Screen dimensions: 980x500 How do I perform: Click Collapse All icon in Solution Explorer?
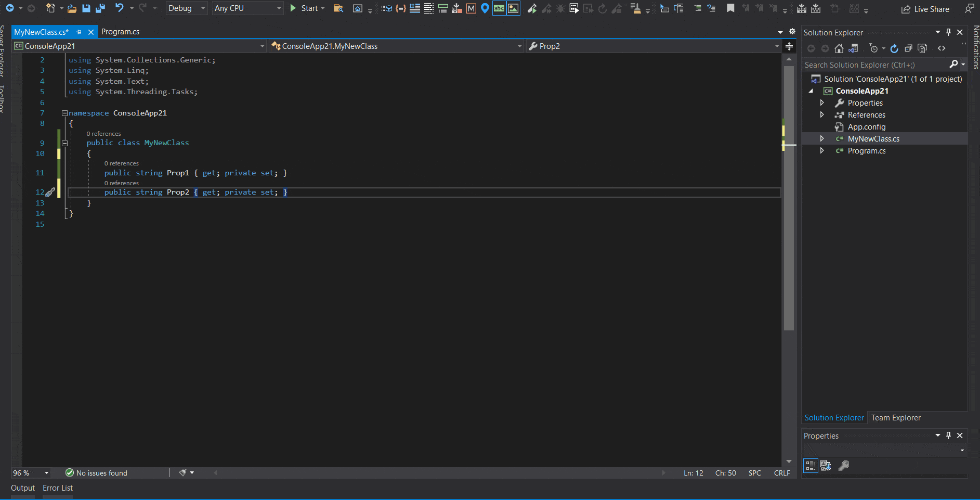908,48
